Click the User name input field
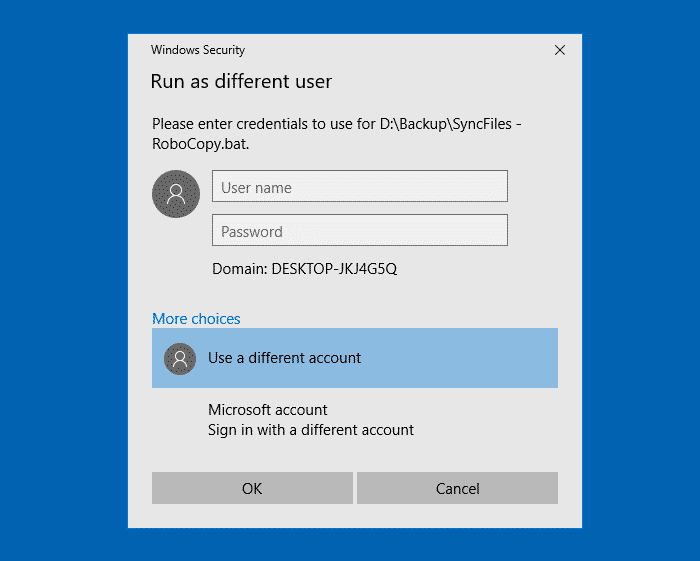Viewport: 700px width, 561px height. [359, 186]
